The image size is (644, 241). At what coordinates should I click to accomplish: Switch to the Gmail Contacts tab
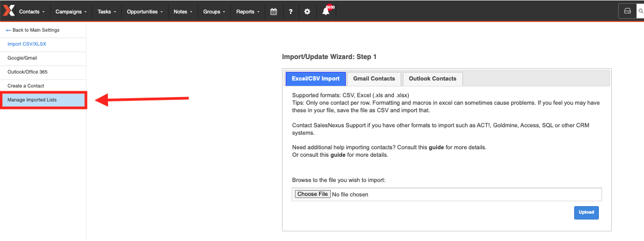(x=374, y=79)
